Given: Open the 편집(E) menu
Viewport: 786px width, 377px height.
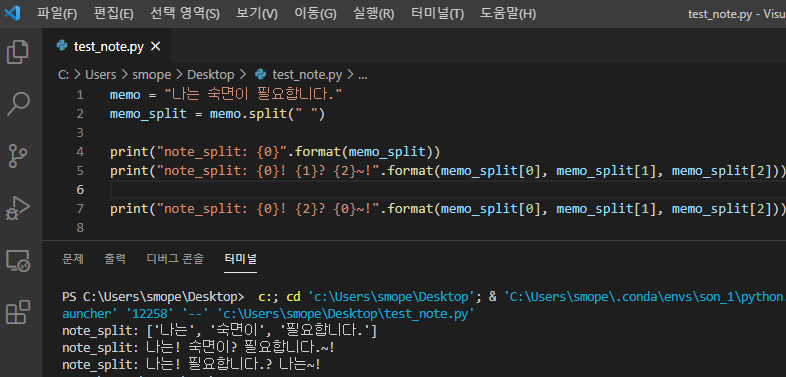Looking at the screenshot, I should coord(113,14).
